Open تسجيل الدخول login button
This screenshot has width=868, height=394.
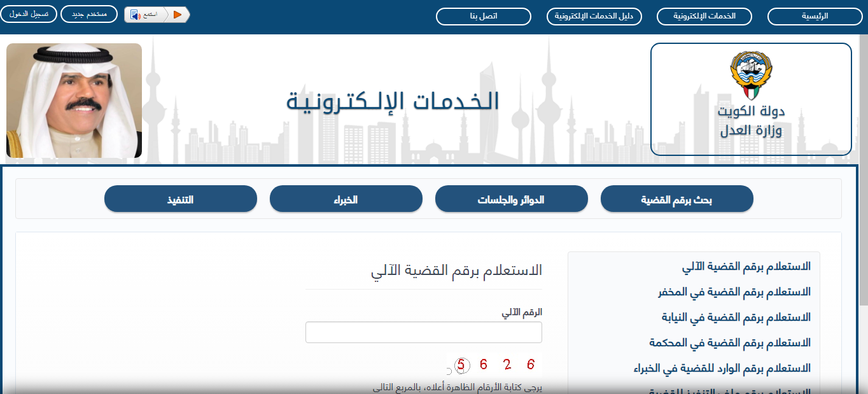[29, 14]
